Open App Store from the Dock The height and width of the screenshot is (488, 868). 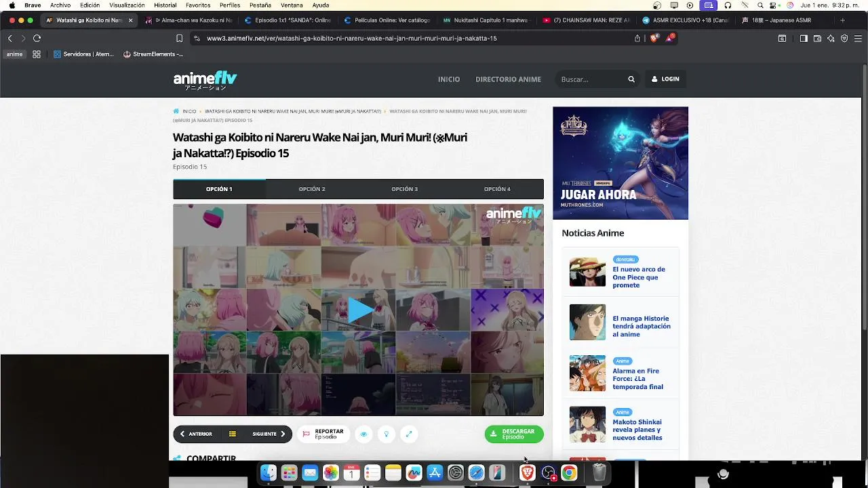click(435, 473)
